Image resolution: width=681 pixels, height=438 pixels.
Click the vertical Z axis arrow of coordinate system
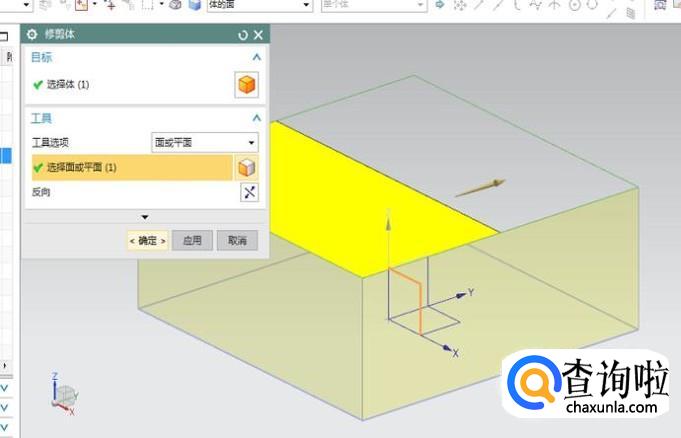[388, 222]
